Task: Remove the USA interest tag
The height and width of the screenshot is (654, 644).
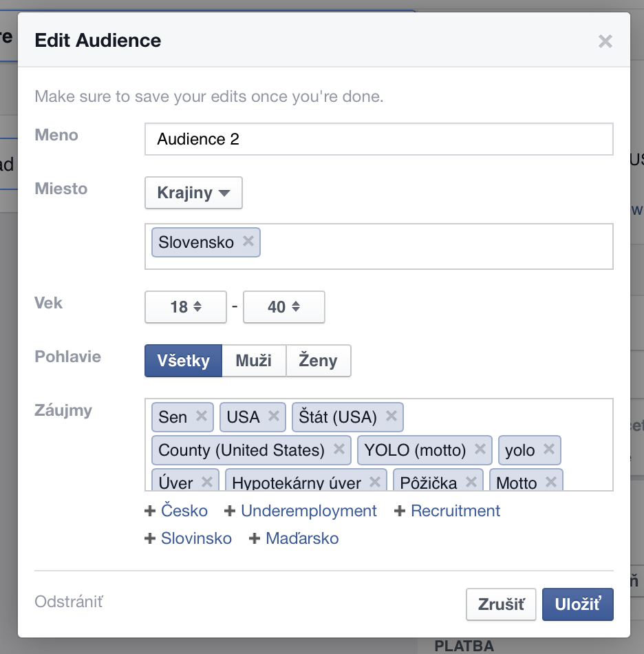Action: pyautogui.click(x=274, y=416)
